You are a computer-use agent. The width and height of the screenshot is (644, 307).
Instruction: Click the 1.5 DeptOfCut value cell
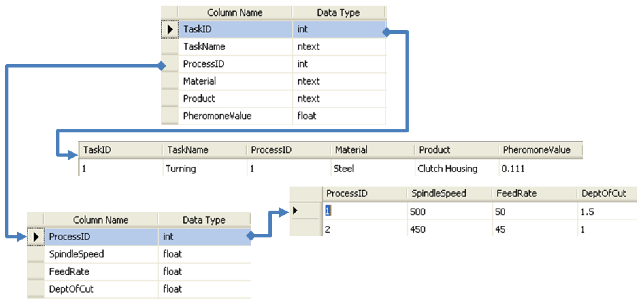tap(587, 212)
